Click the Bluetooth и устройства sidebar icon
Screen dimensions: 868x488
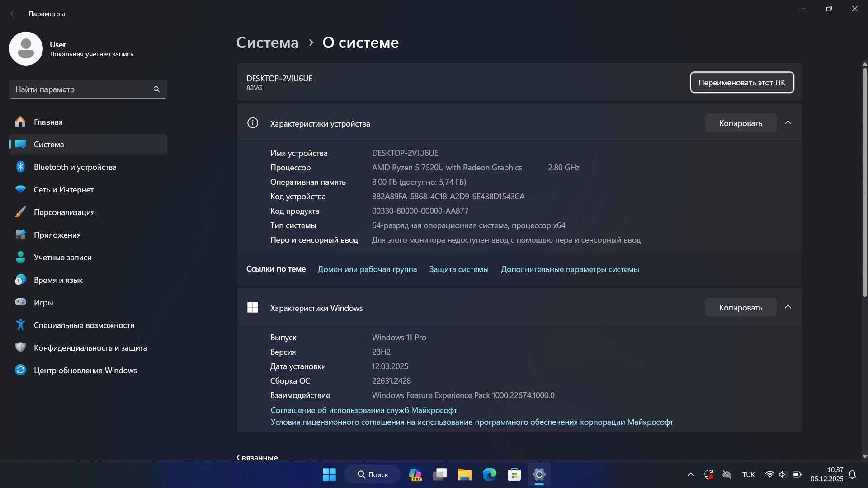20,167
